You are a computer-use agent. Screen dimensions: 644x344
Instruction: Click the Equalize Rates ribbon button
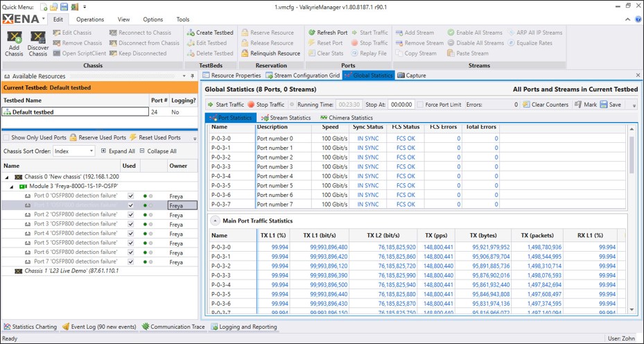coord(530,43)
